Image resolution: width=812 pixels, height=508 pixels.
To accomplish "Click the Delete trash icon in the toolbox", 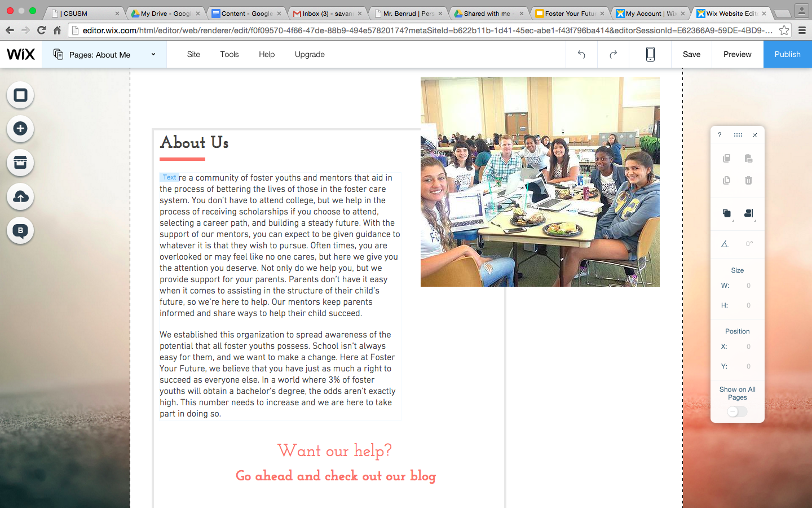I will click(748, 181).
